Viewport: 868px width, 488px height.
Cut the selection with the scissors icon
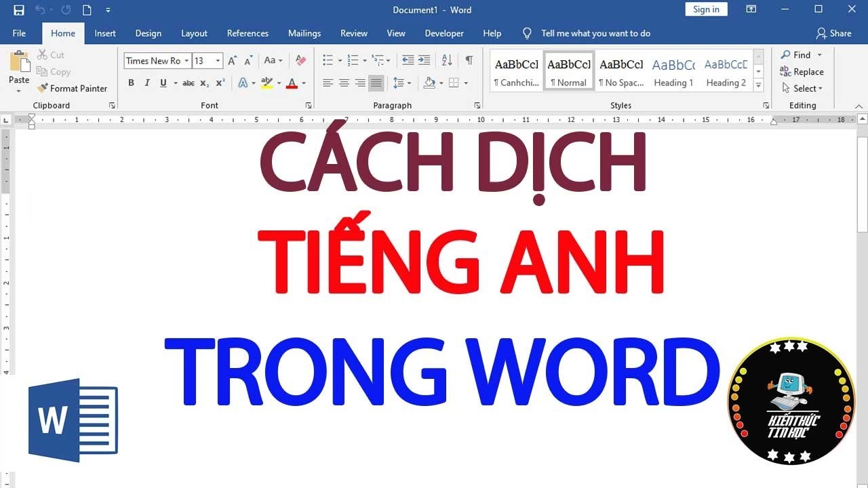[x=51, y=55]
